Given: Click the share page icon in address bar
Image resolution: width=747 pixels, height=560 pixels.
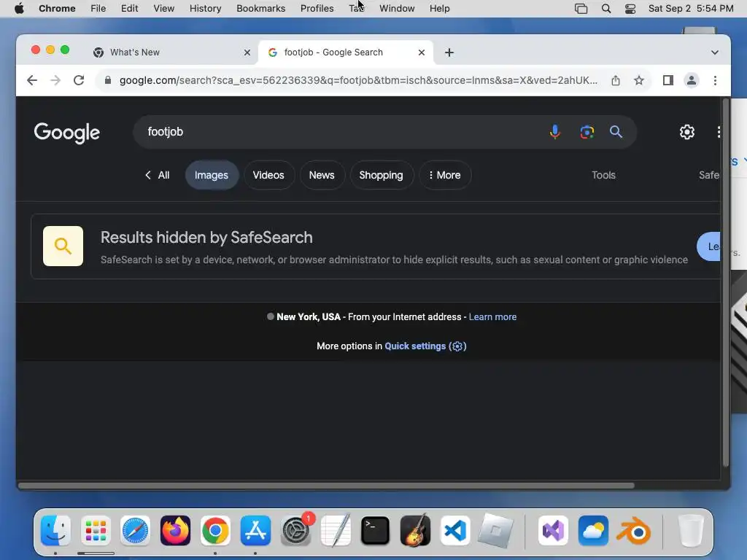Looking at the screenshot, I should tap(616, 80).
